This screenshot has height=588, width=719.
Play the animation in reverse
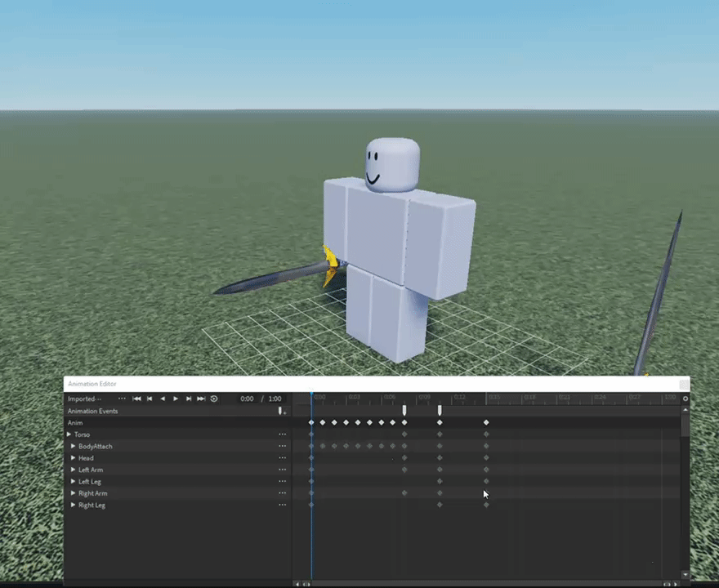(163, 399)
